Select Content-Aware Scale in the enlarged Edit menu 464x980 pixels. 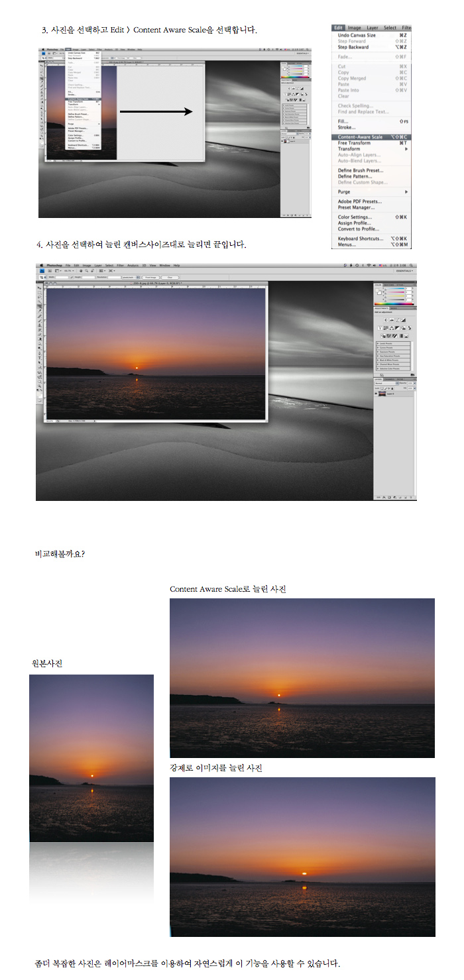point(360,137)
